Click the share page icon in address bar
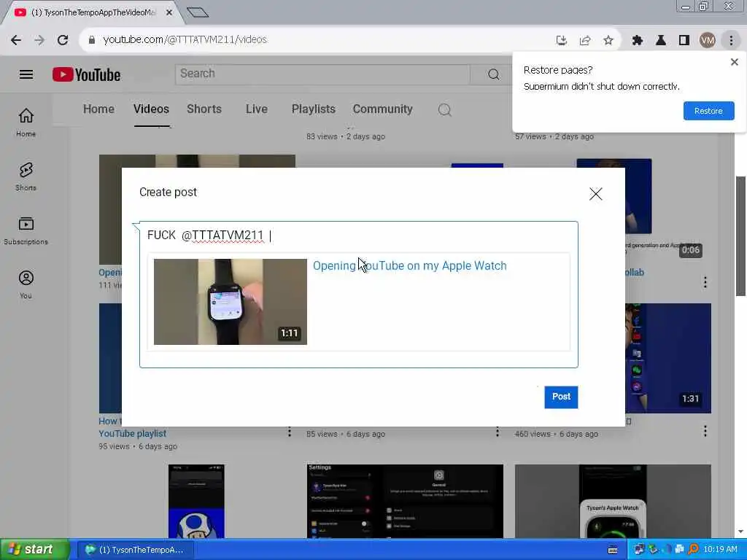The width and height of the screenshot is (747, 560). point(585,41)
